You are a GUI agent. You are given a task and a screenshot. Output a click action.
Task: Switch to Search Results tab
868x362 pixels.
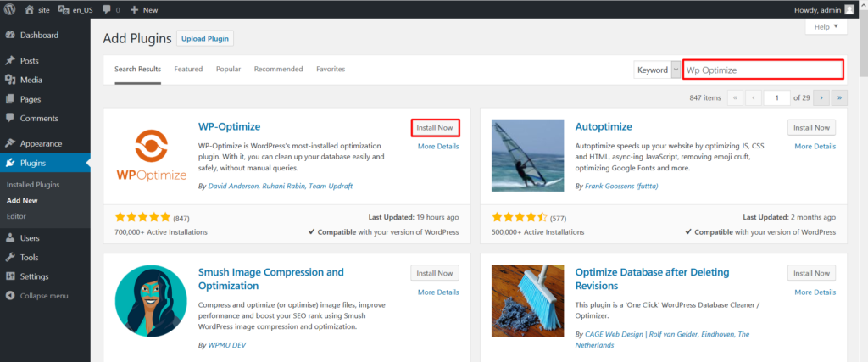pyautogui.click(x=138, y=70)
